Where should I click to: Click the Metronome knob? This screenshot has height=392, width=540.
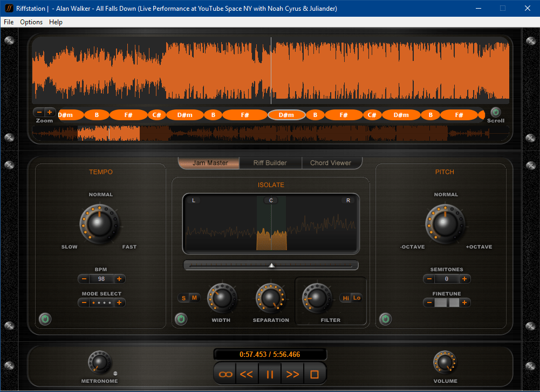[x=100, y=362]
